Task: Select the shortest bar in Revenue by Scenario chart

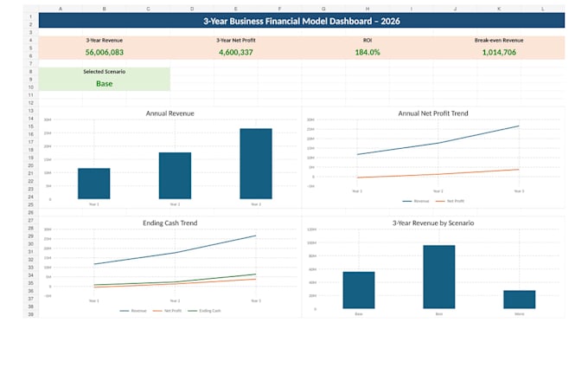Action: 520,300
